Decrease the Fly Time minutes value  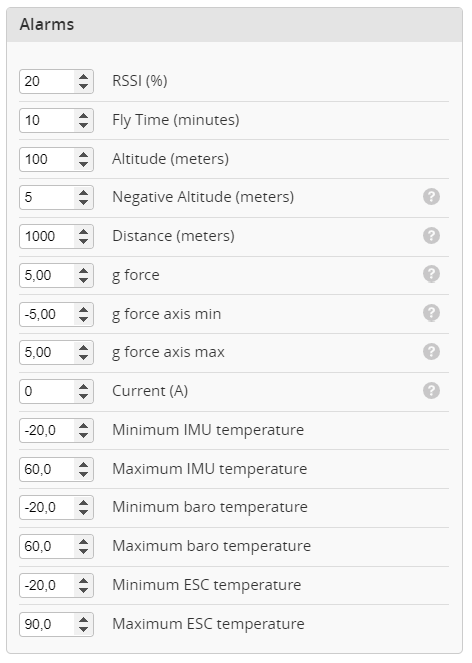[84, 125]
